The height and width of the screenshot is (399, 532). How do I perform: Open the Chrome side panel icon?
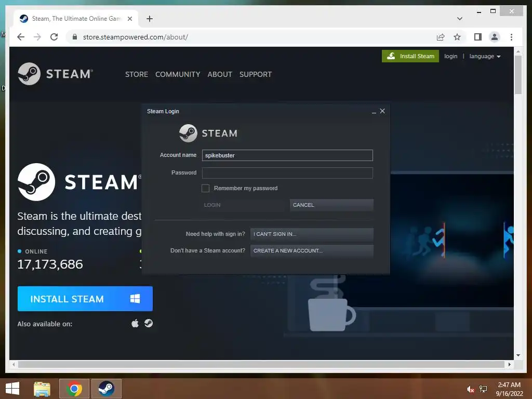pyautogui.click(x=478, y=37)
